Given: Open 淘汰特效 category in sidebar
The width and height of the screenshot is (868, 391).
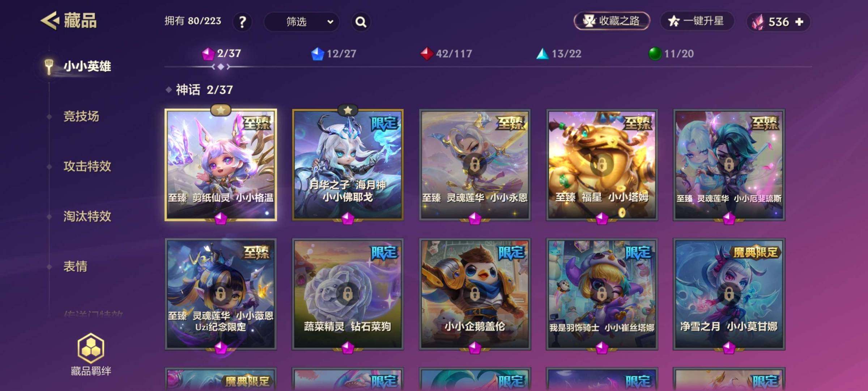Looking at the screenshot, I should (x=87, y=216).
